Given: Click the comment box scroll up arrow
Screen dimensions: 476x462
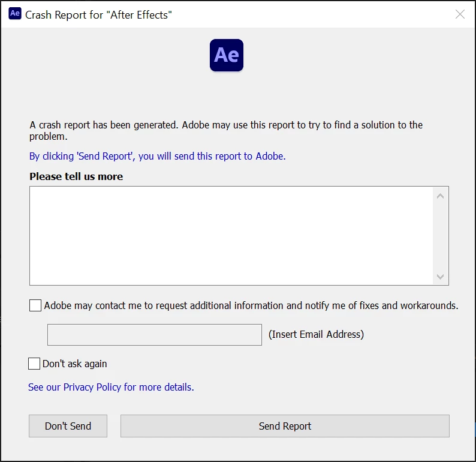Looking at the screenshot, I should [x=441, y=196].
